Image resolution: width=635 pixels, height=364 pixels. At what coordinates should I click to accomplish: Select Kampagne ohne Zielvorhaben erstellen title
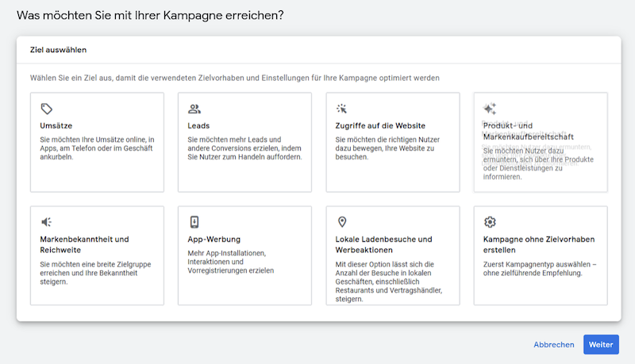[539, 245]
